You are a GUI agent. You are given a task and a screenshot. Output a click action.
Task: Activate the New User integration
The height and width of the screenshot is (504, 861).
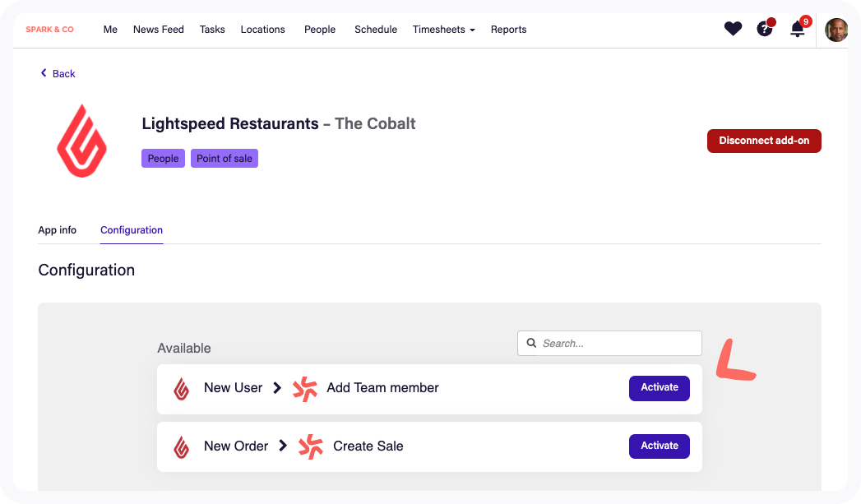click(659, 387)
